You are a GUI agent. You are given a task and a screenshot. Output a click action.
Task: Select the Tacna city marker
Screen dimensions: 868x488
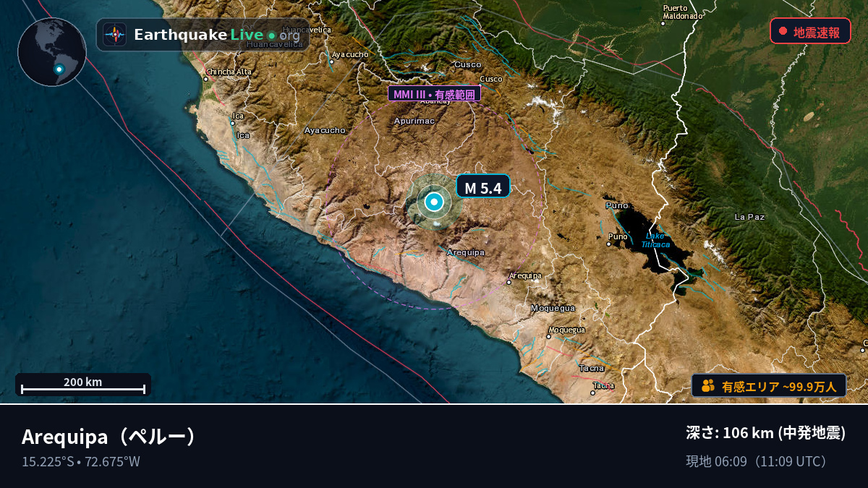[x=592, y=393]
